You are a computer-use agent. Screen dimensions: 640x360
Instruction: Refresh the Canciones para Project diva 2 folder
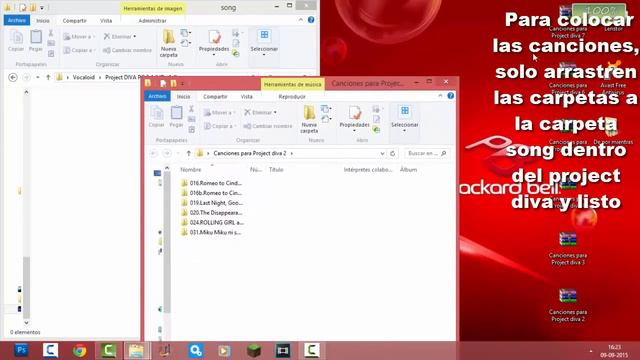(x=393, y=153)
